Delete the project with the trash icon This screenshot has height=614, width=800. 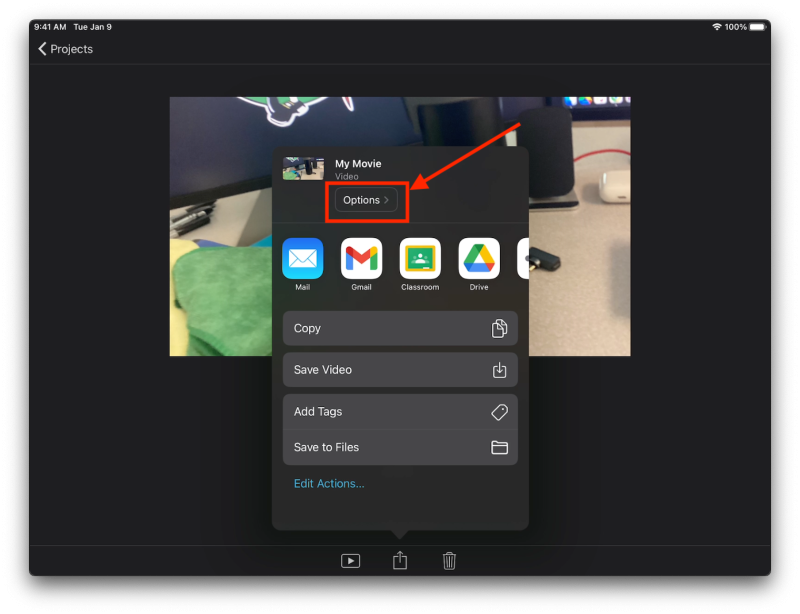(450, 561)
